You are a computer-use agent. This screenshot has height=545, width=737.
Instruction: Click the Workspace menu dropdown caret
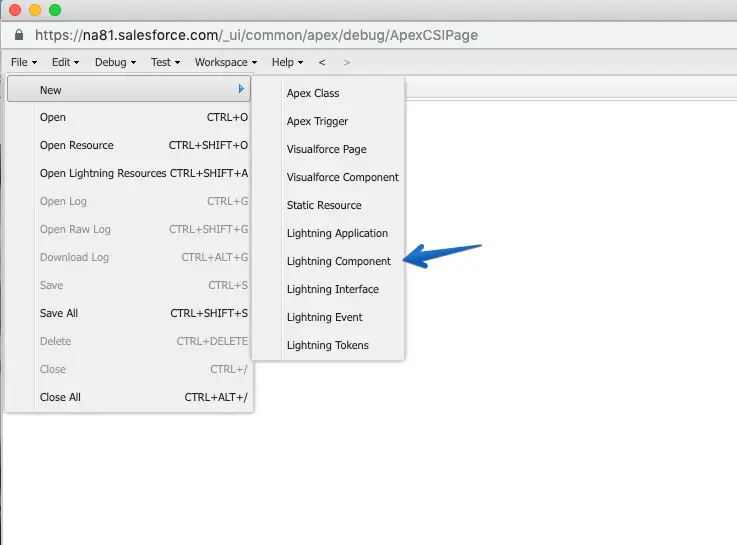point(254,62)
